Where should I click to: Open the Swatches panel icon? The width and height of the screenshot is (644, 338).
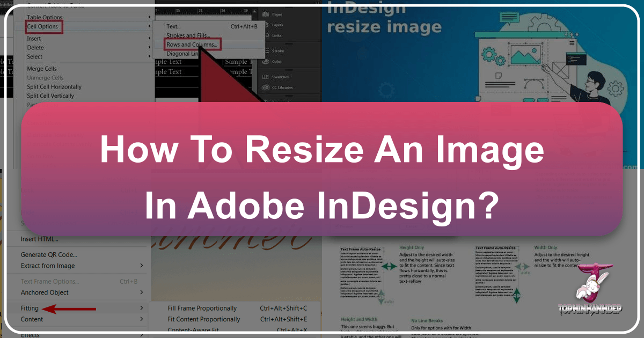coord(265,77)
